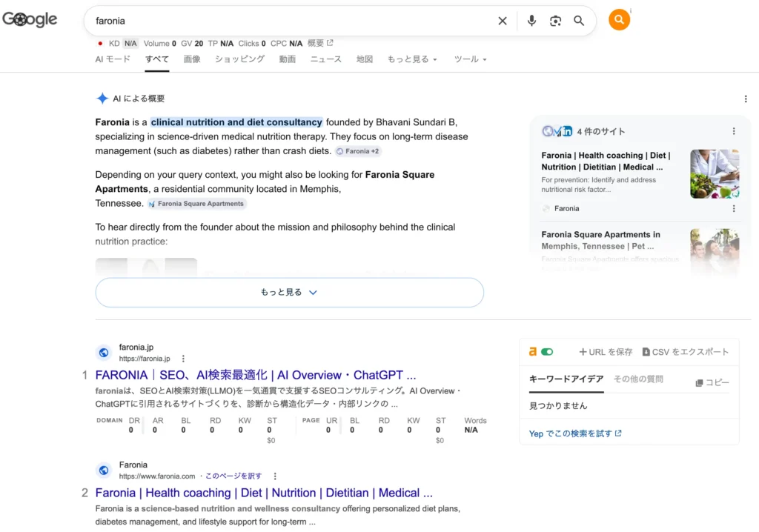Image resolution: width=759 pixels, height=532 pixels.
Task: Click the https://faronia.jp URL text
Action: click(145, 359)
